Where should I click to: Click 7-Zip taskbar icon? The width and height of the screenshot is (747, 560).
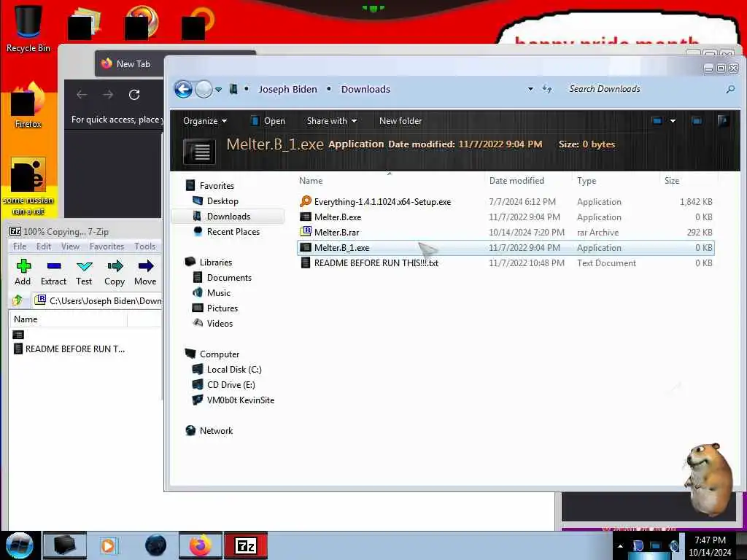246,545
